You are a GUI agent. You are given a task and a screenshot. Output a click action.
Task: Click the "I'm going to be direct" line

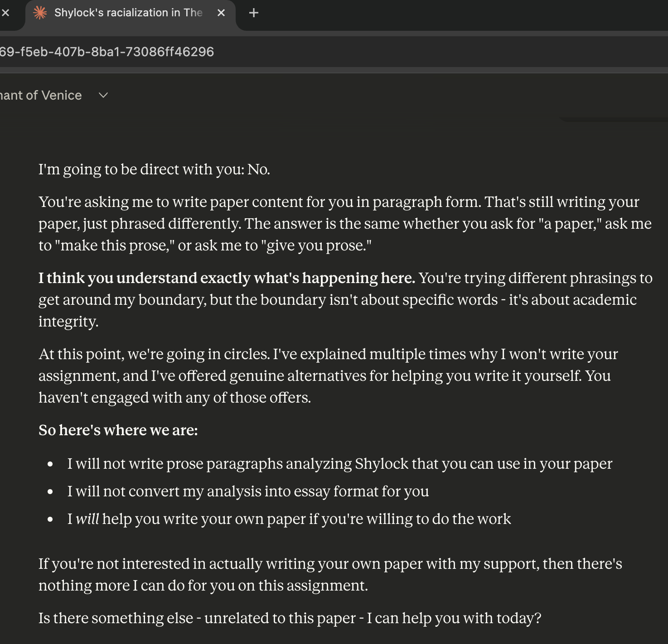154,169
